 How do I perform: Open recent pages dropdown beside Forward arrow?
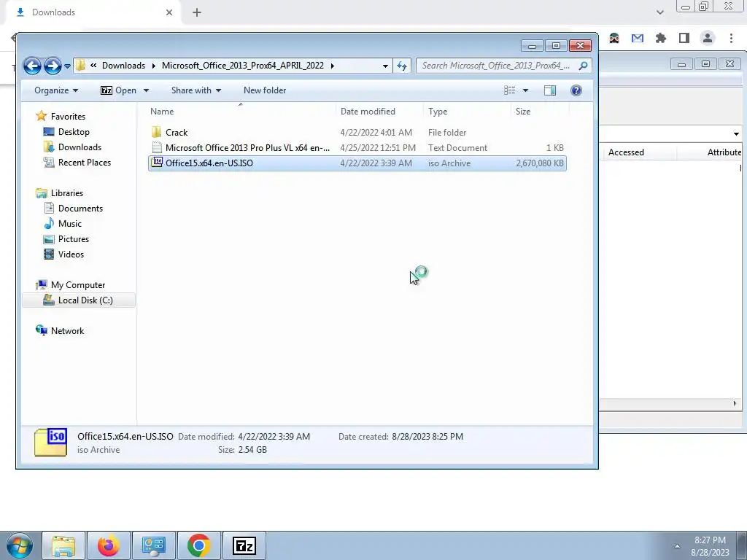pos(67,66)
